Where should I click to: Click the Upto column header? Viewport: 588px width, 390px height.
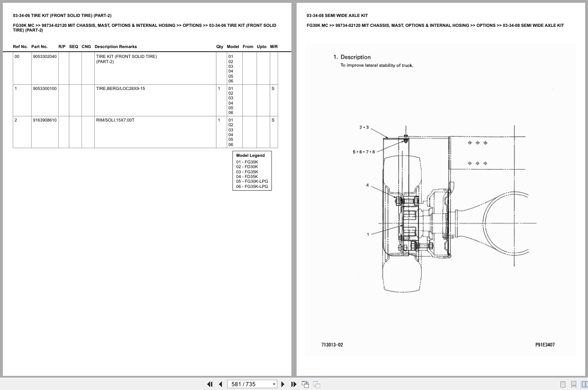pyautogui.click(x=262, y=47)
